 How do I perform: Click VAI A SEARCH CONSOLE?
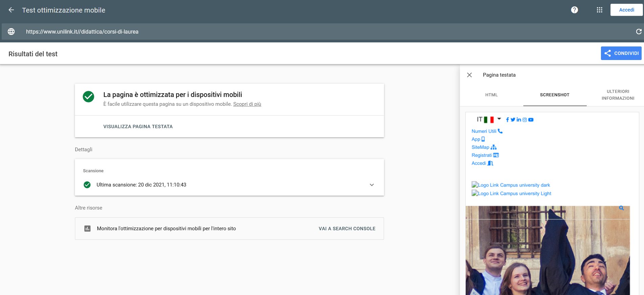347,229
